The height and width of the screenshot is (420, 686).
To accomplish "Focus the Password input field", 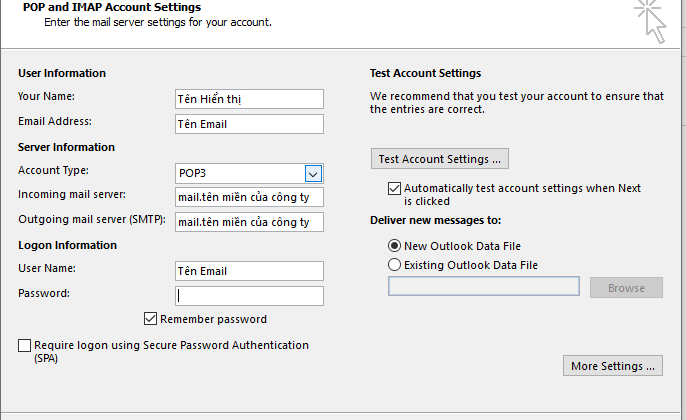I will 249,296.
